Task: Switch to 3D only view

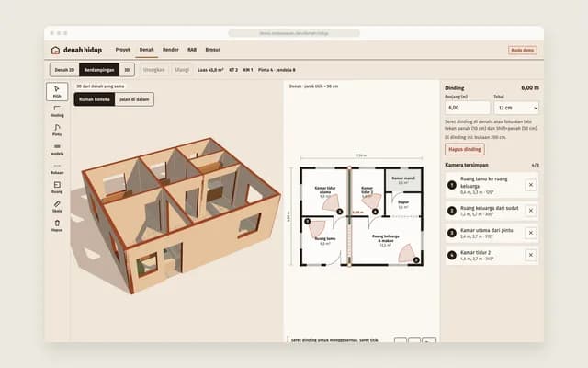Action: [x=127, y=70]
